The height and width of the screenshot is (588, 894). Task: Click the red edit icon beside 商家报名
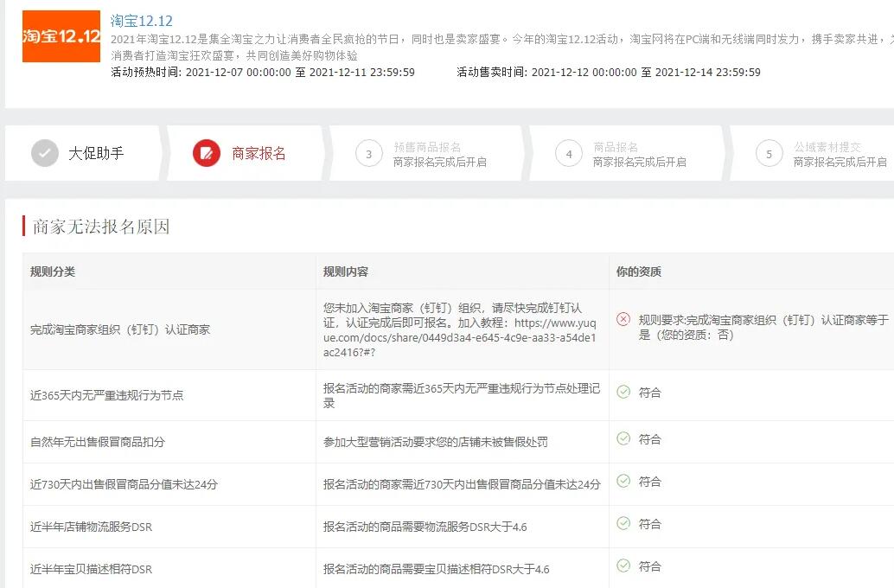coord(207,153)
